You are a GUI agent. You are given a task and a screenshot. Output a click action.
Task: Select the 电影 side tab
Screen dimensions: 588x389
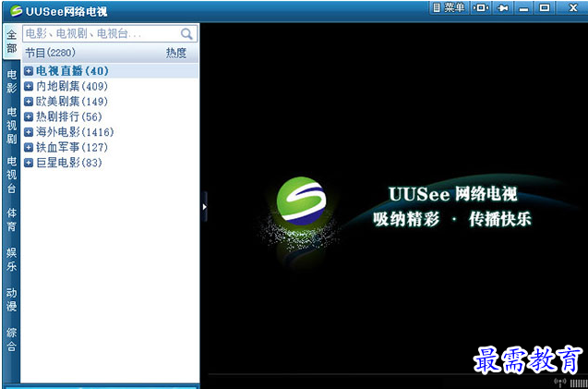tap(12, 81)
